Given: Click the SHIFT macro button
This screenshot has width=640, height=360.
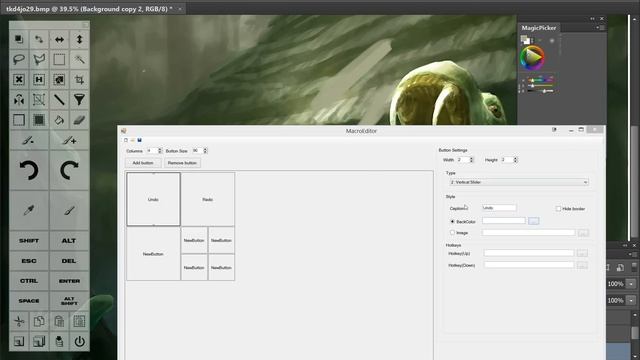Looking at the screenshot, I should tap(29, 241).
